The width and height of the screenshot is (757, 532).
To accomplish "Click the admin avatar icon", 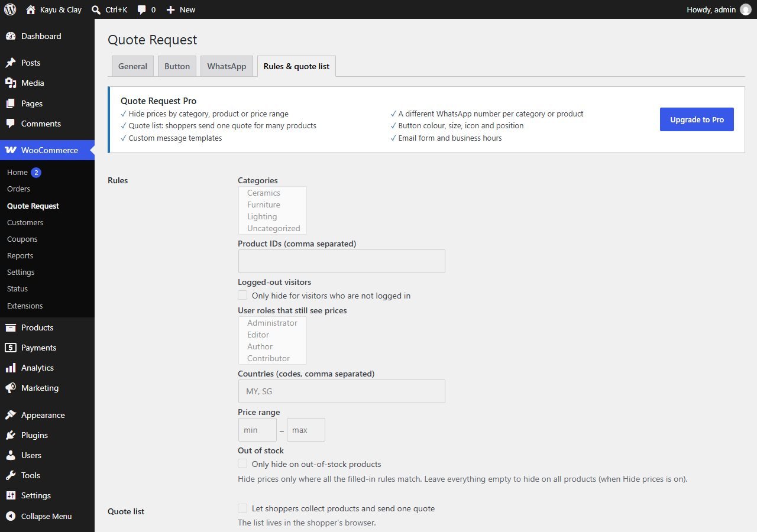I will point(745,9).
